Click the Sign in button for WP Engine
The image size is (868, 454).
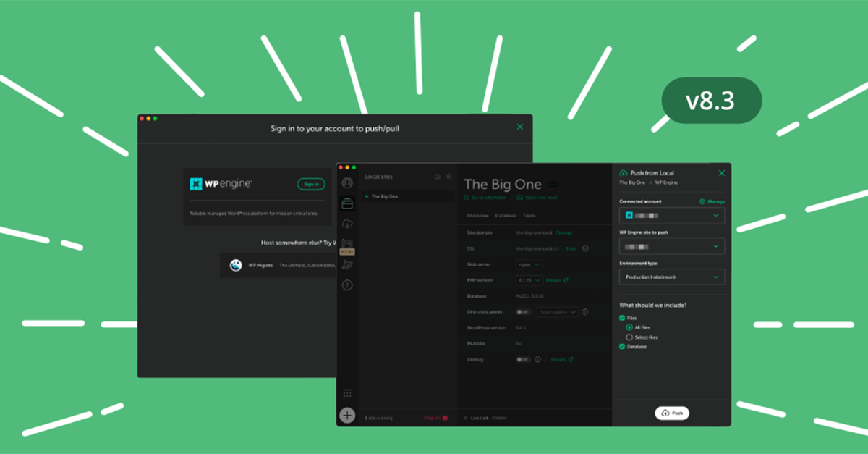311,184
